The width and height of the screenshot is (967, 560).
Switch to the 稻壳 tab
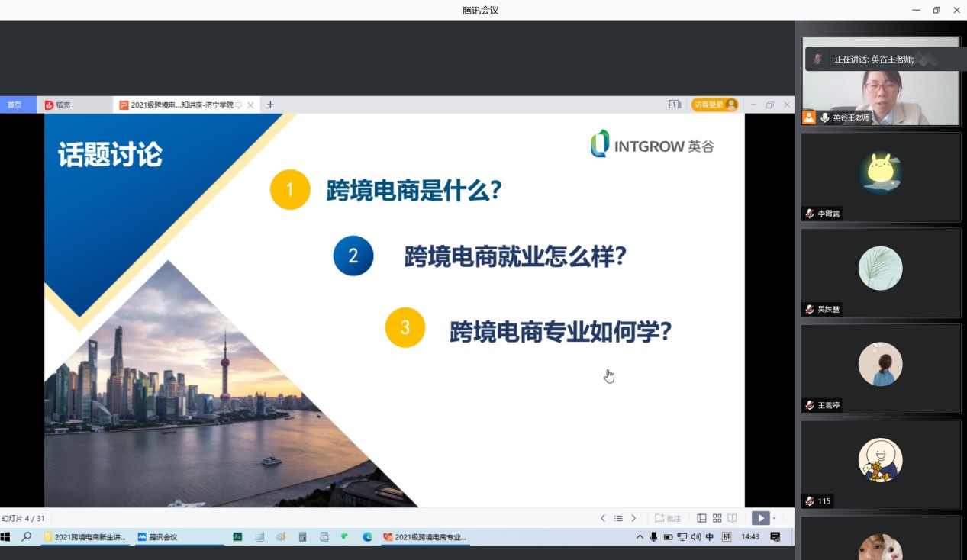(58, 105)
